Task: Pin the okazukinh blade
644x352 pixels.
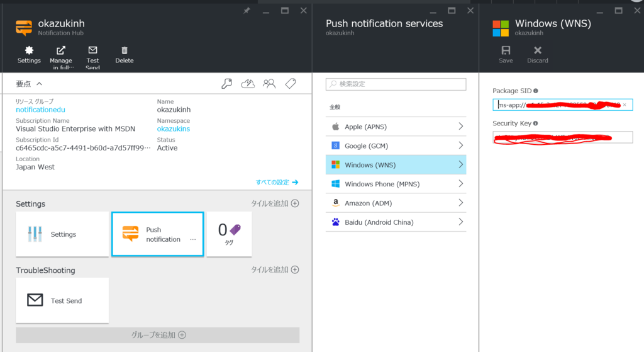Action: pyautogui.click(x=247, y=11)
